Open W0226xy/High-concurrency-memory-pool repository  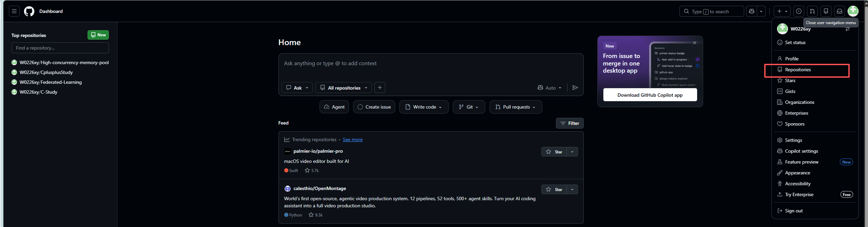pyautogui.click(x=64, y=62)
